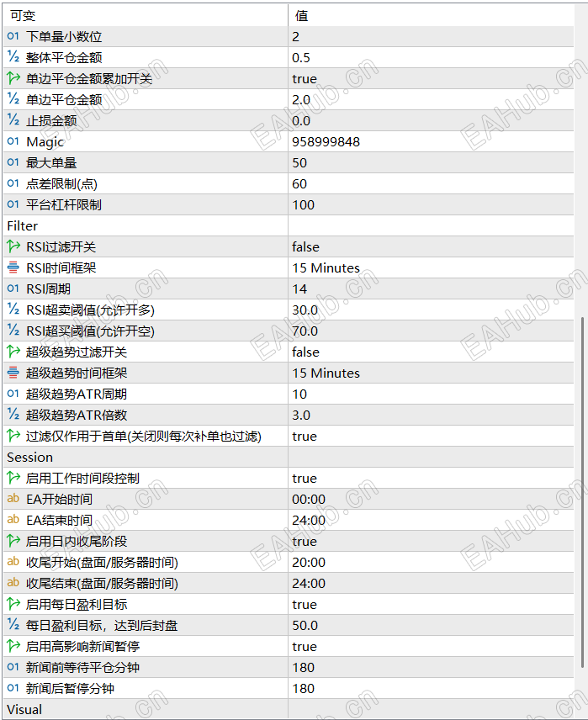Image resolution: width=588 pixels, height=720 pixels.
Task: Select the Visual section row
Action: pyautogui.click(x=289, y=709)
